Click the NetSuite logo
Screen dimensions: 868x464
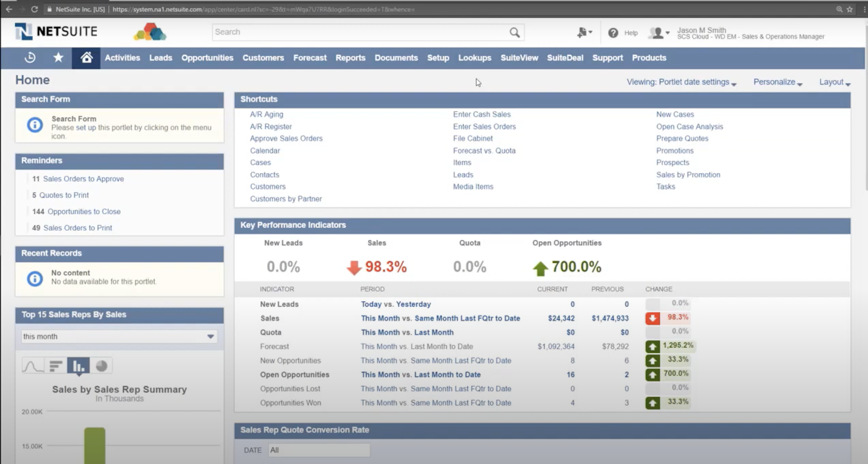pos(56,32)
